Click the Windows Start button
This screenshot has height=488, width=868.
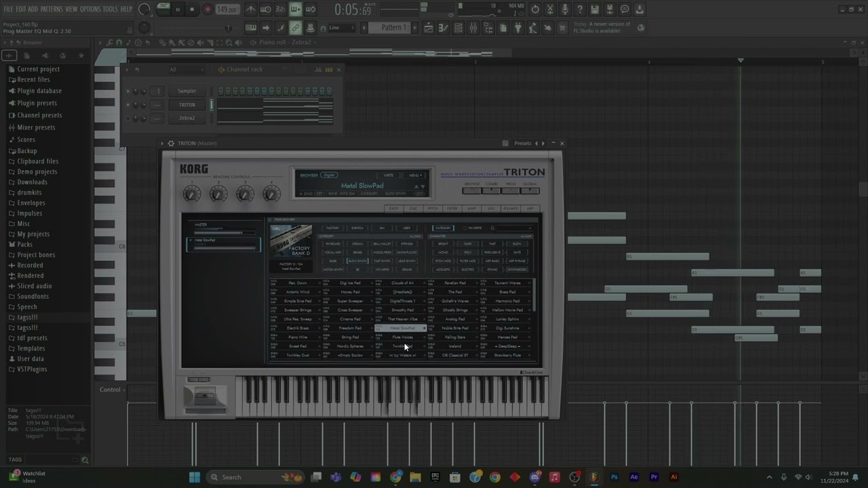(x=195, y=477)
